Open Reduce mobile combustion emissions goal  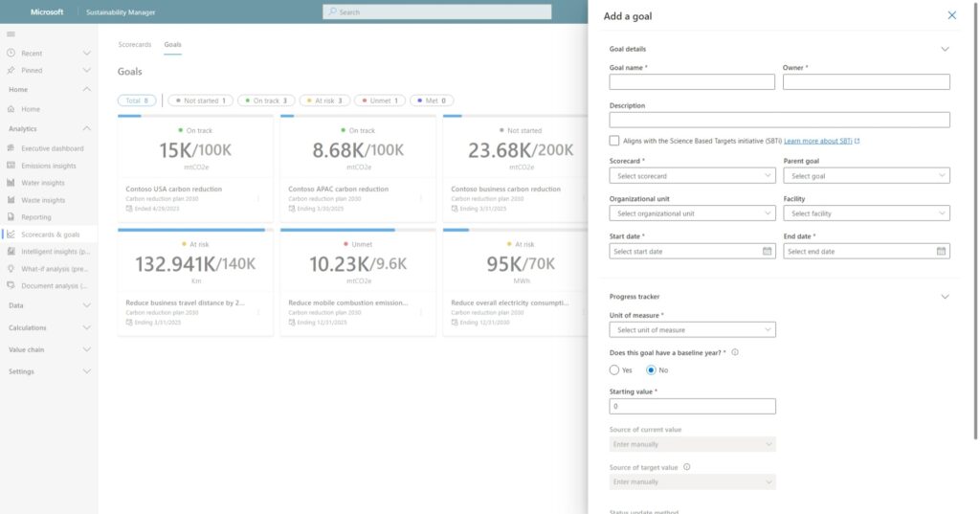pos(348,302)
